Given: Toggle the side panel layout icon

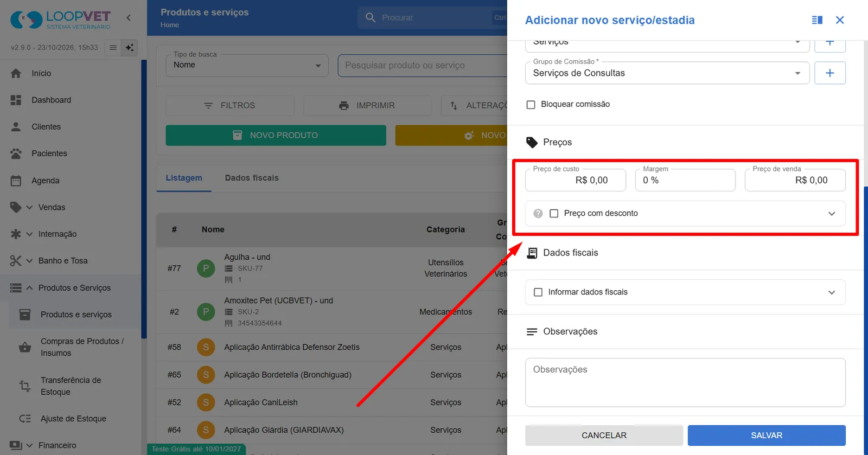Looking at the screenshot, I should click(x=817, y=20).
